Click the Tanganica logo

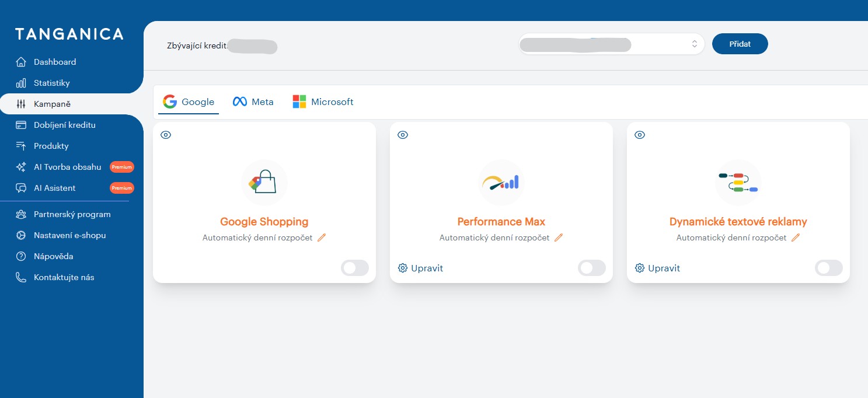[69, 34]
